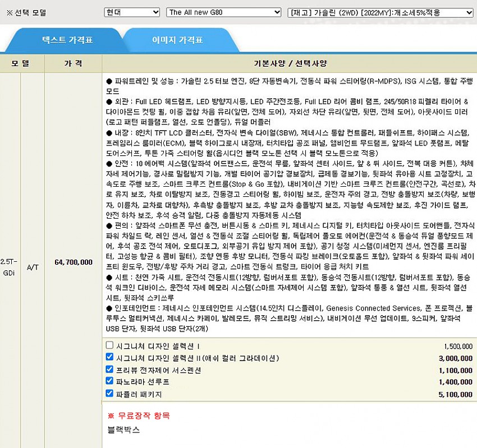This screenshot has width=477, height=448.
Task: Click the 기본사양 / 선택사양 header
Action: [290, 63]
